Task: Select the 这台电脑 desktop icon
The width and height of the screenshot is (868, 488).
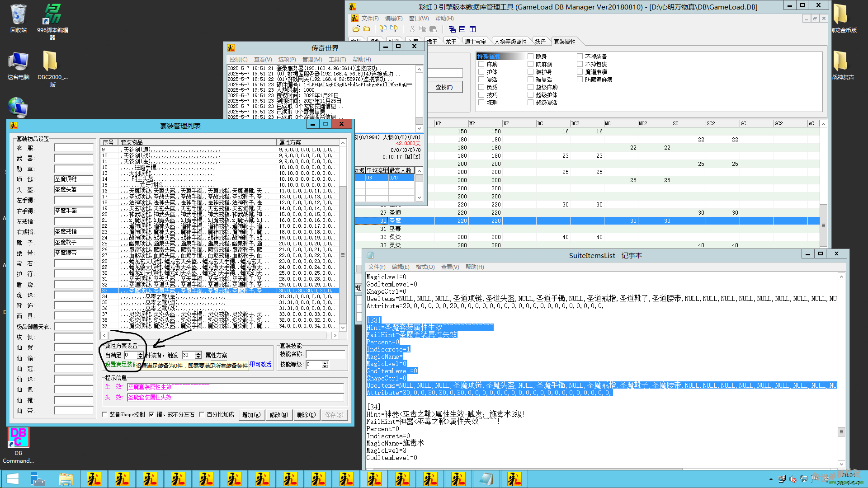Action: 19,66
